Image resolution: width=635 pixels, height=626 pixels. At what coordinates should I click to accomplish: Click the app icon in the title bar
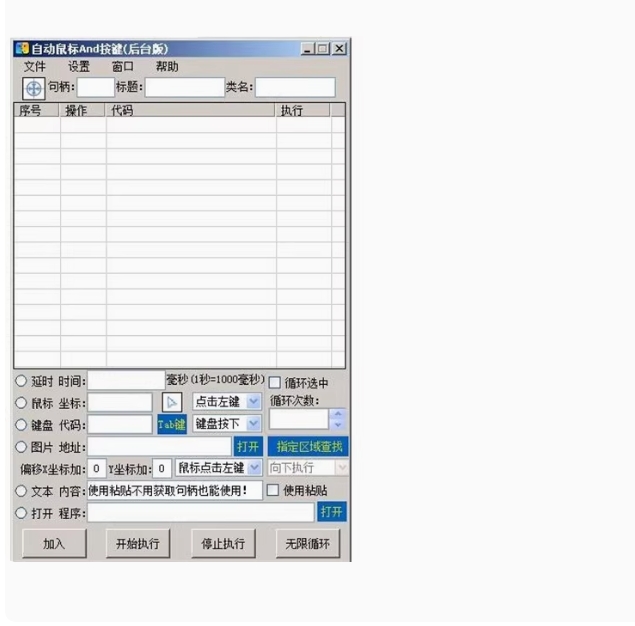21,49
